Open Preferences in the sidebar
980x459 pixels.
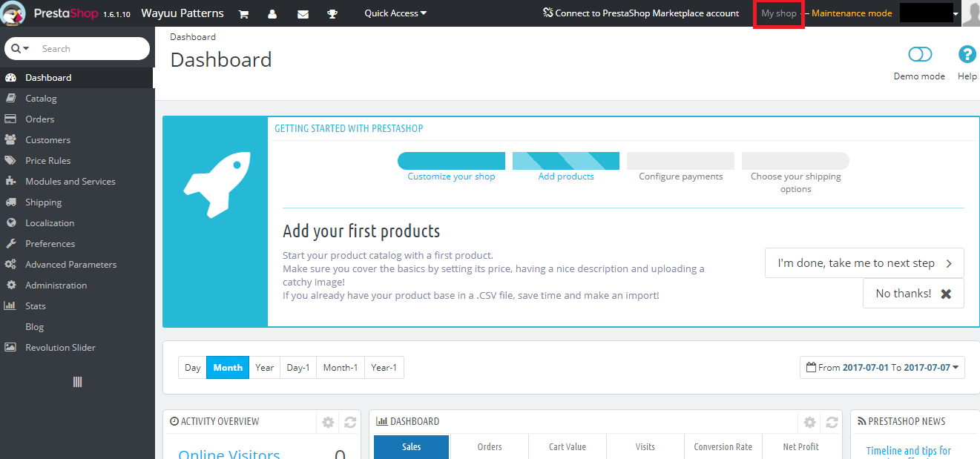pos(77,244)
